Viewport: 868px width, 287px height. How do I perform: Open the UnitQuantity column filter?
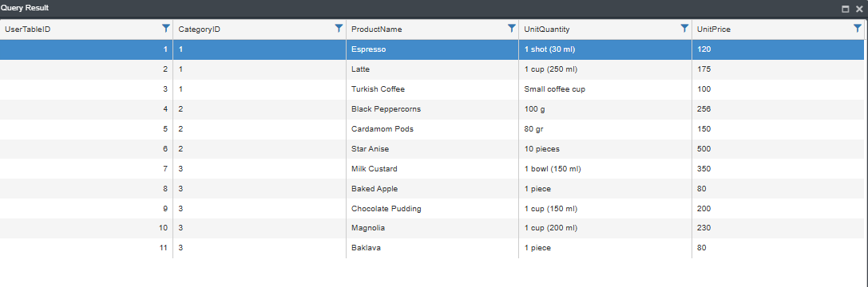tap(685, 29)
